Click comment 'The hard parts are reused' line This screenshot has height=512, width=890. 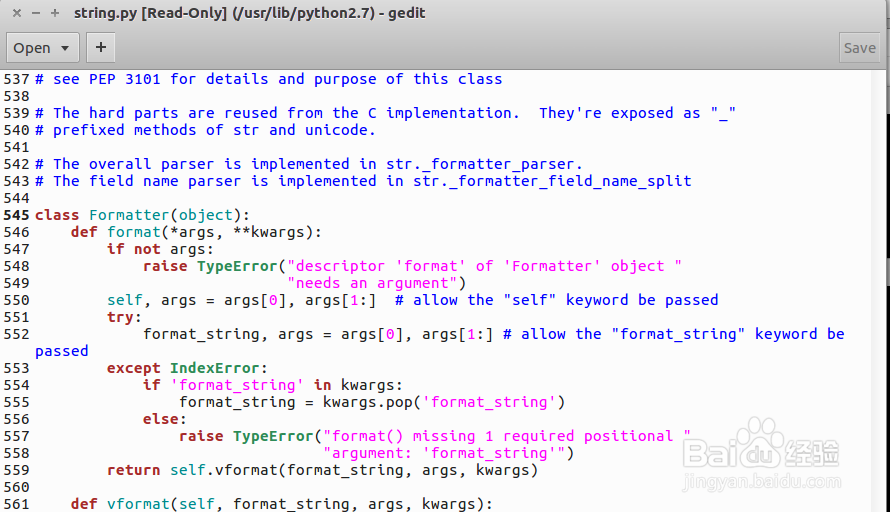[x=385, y=113]
